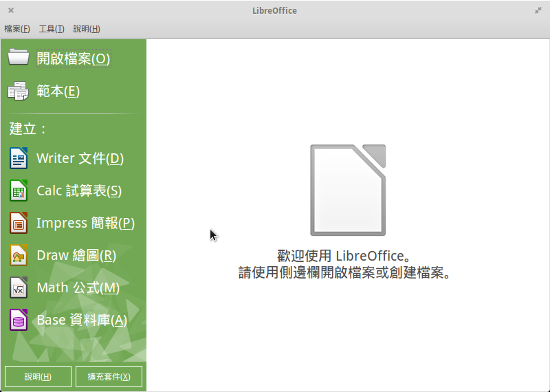Image resolution: width=550 pixels, height=392 pixels.
Task: Click the Calc spreadsheet icon
Action: coord(19,190)
